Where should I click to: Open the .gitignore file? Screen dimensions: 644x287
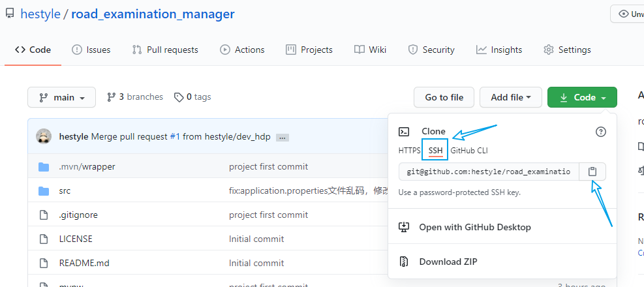pyautogui.click(x=78, y=215)
